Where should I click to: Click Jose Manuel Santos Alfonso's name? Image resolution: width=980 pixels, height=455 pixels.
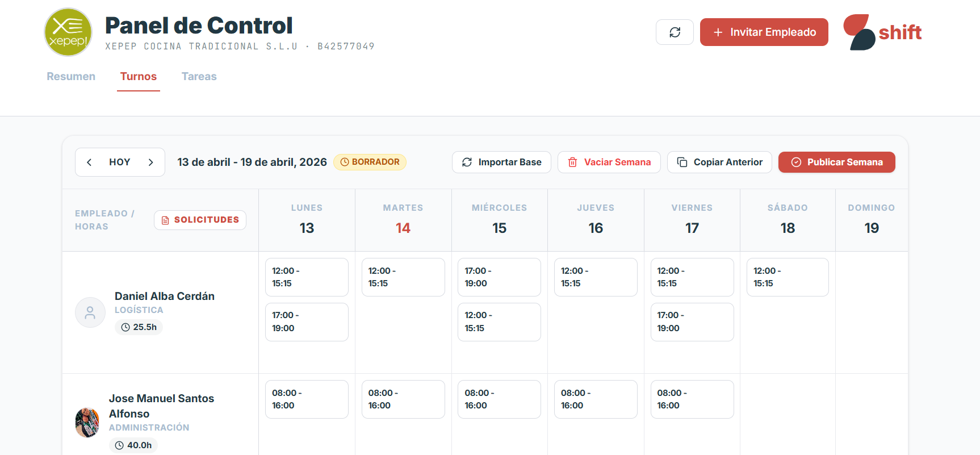coord(162,406)
